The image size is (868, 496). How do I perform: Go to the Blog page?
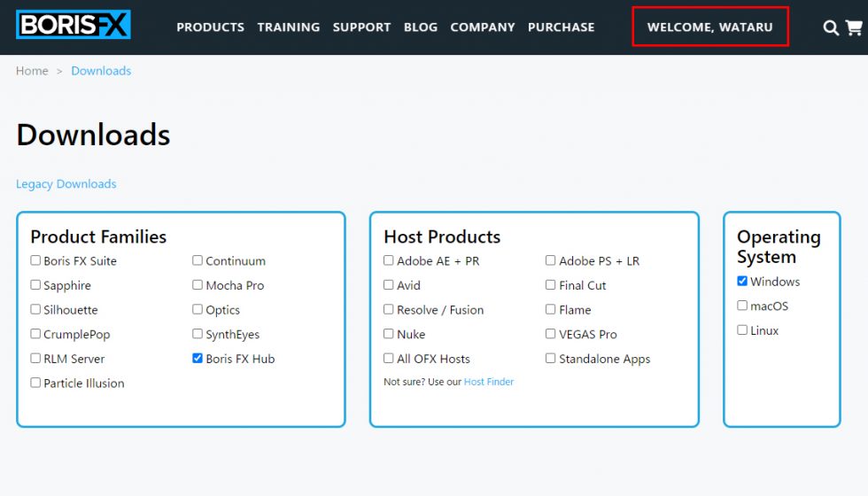pos(420,27)
